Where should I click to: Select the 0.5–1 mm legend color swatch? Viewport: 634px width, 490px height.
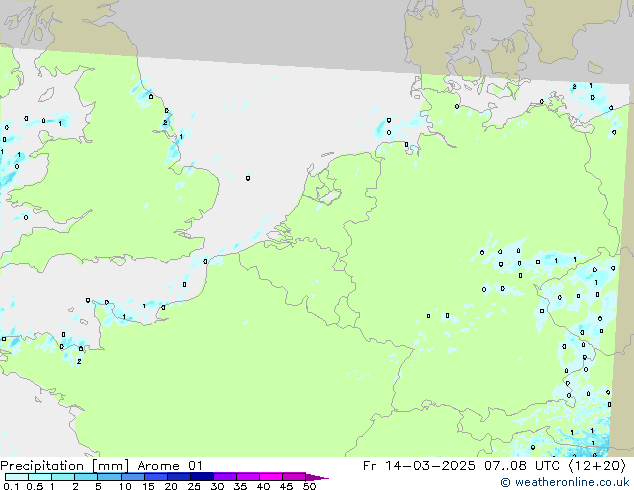(x=40, y=477)
